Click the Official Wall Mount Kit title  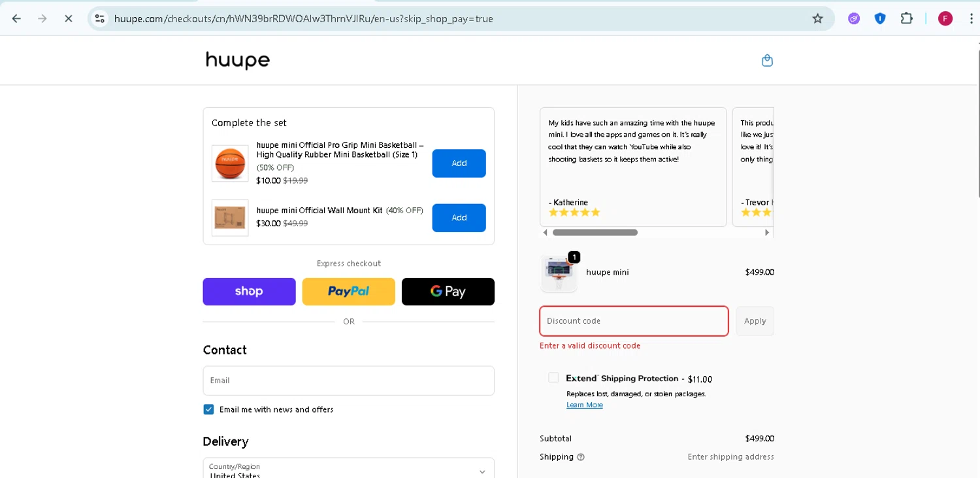pos(319,211)
